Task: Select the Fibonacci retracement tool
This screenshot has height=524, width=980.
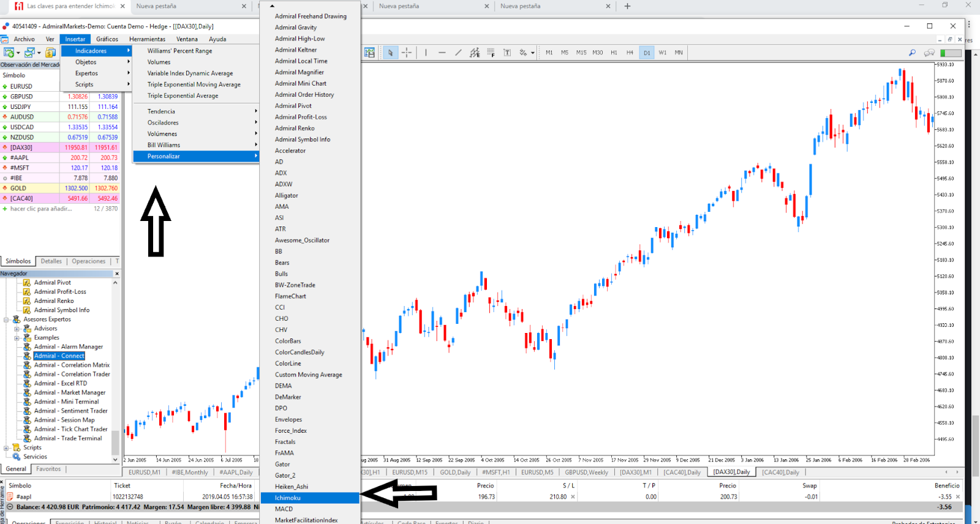Action: pos(491,53)
